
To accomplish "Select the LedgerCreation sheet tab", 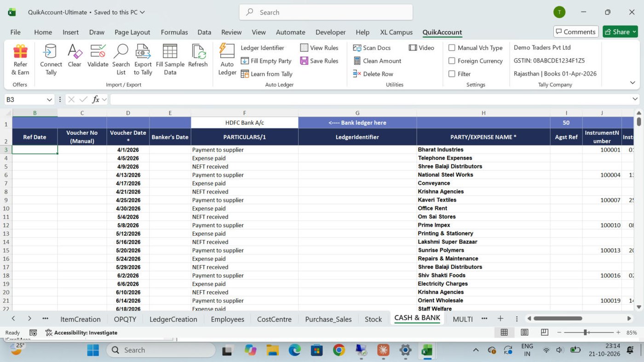I will (173, 319).
